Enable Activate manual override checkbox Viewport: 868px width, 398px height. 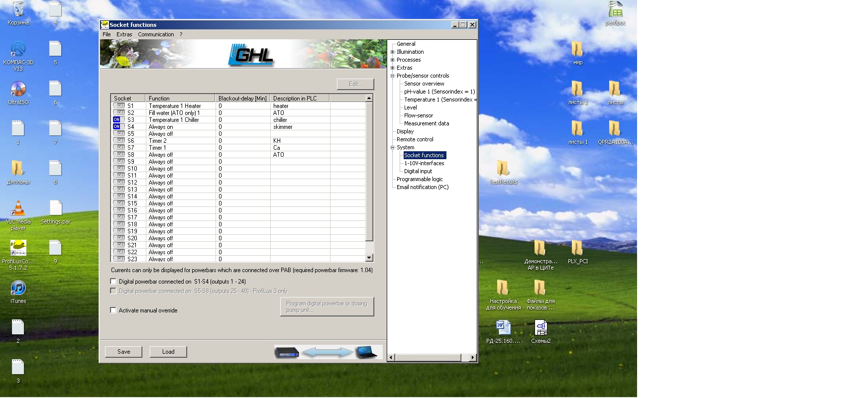click(x=113, y=310)
